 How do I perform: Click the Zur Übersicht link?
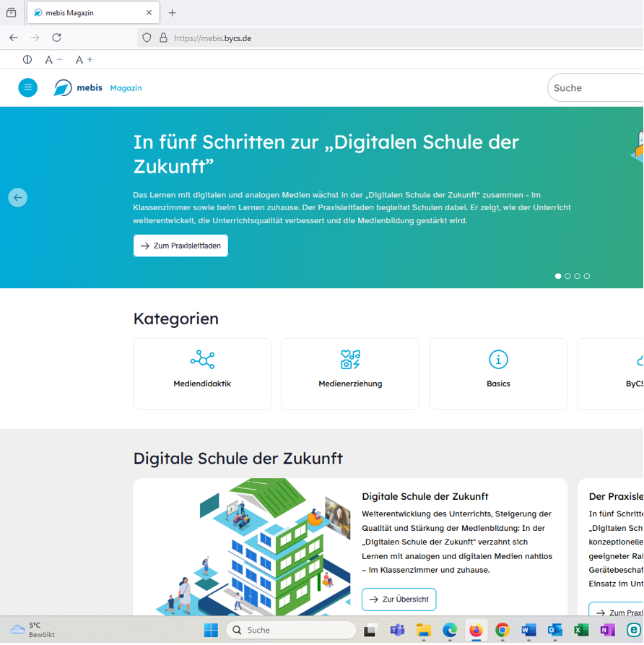click(399, 599)
